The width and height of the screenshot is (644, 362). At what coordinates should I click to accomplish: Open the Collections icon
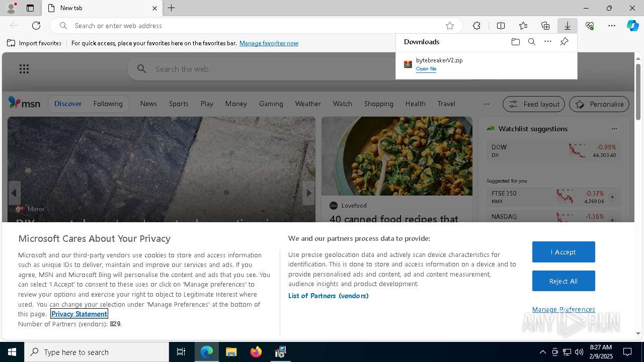[x=545, y=26]
